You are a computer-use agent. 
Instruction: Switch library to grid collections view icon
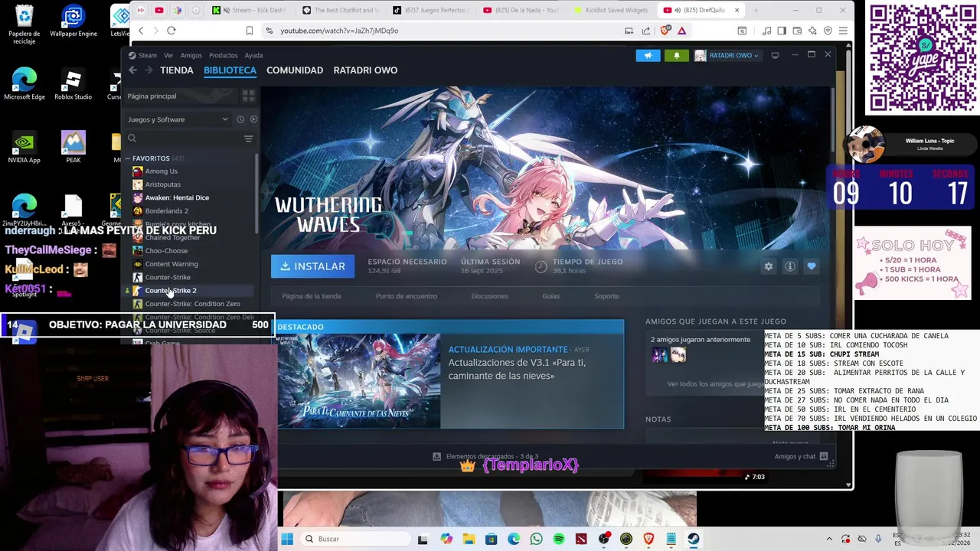[248, 96]
